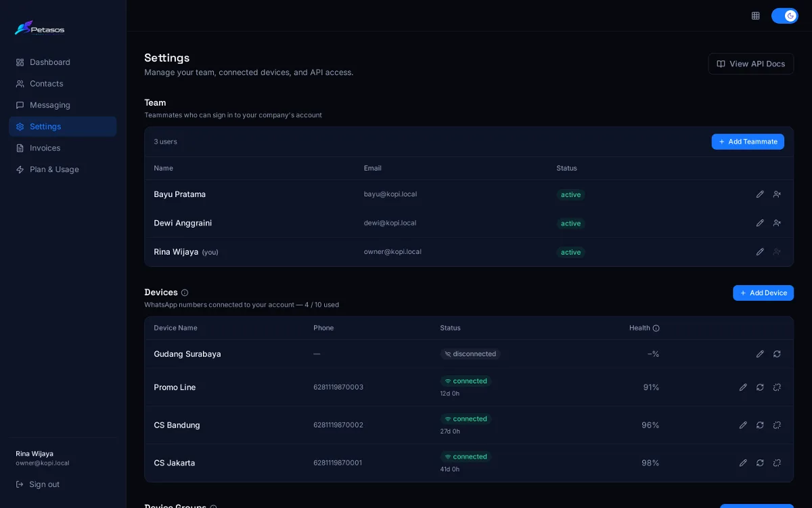
Task: Click the Petasos logo in the sidebar
Action: click(x=39, y=28)
